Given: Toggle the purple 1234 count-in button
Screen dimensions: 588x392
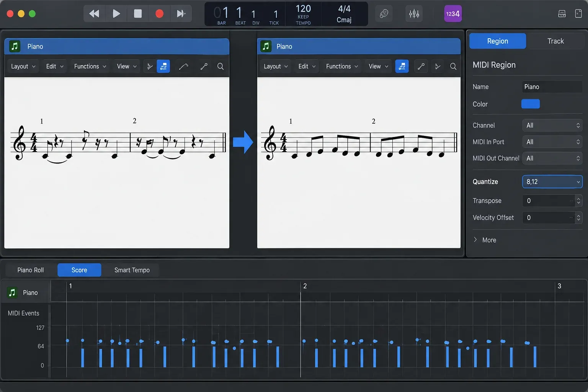Looking at the screenshot, I should coord(453,14).
